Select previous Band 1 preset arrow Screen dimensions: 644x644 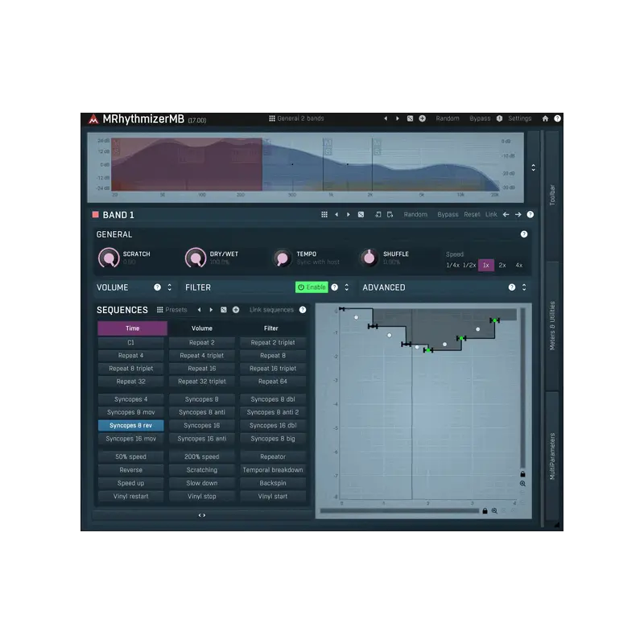[x=336, y=214]
